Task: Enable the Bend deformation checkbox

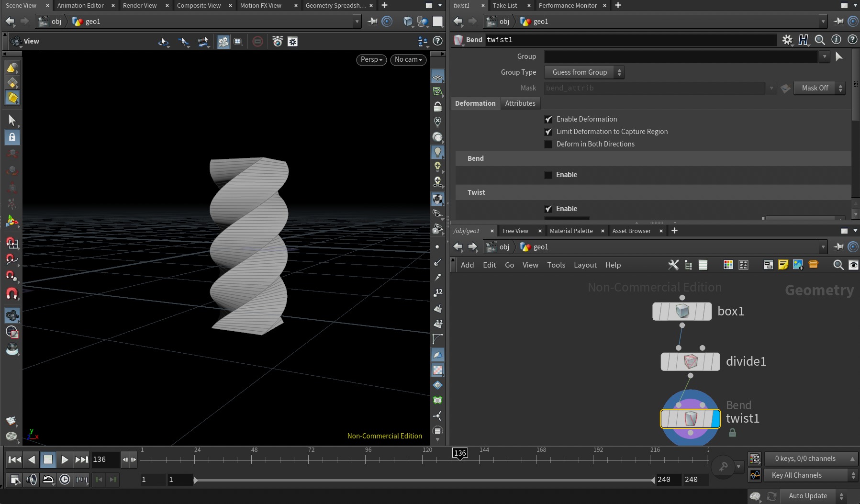Action: coord(548,175)
